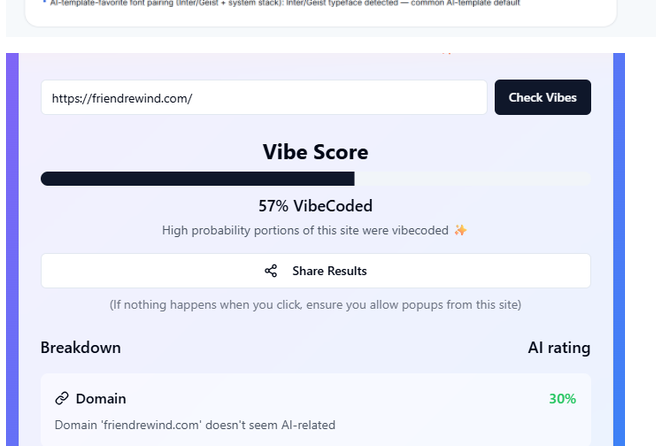Select the Vibe Score heading
Image resolution: width=662 pixels, height=446 pixels.
coord(315,152)
